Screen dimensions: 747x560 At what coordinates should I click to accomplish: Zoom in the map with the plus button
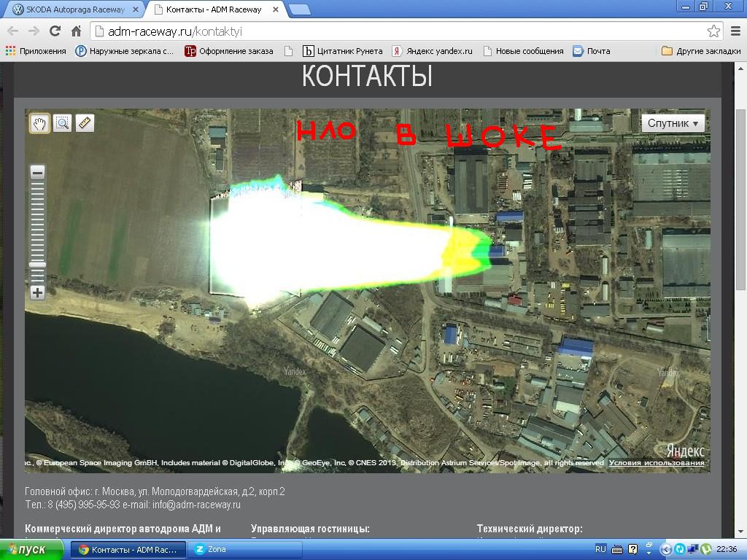pyautogui.click(x=38, y=292)
